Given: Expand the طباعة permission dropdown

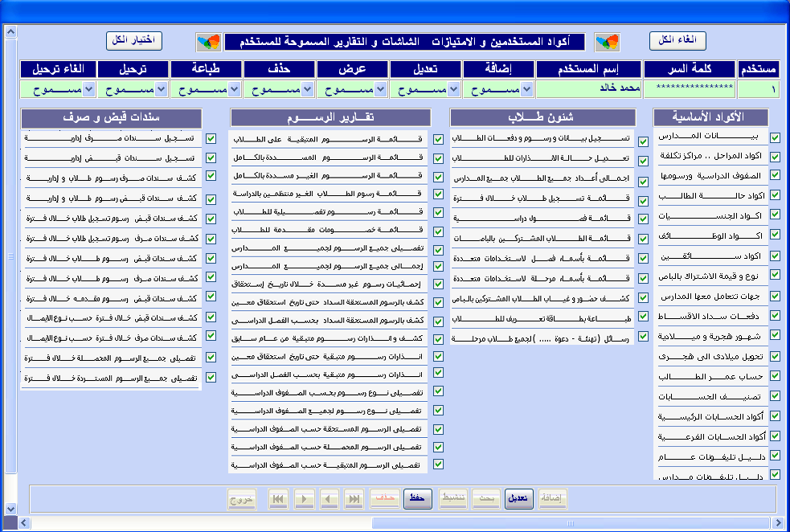Looking at the screenshot, I should click(x=234, y=88).
